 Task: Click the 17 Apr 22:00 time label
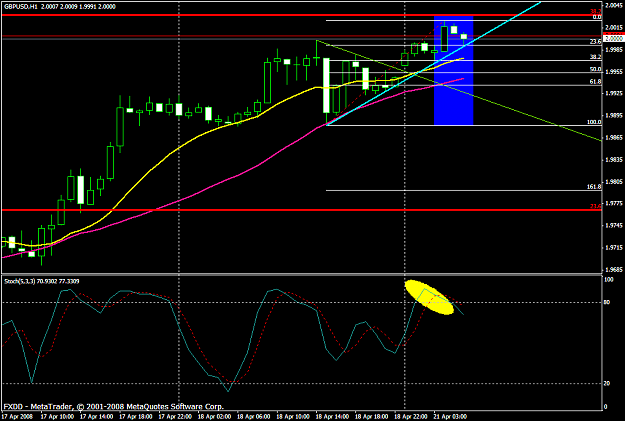click(175, 417)
